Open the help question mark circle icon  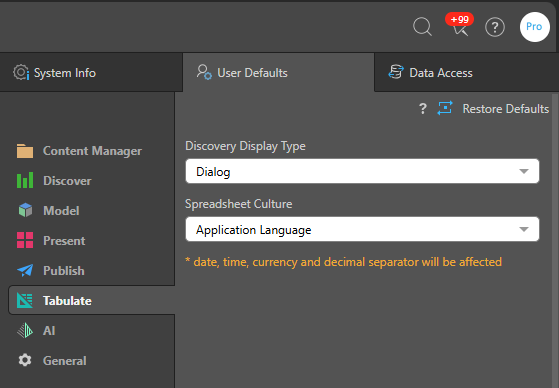pos(495,27)
